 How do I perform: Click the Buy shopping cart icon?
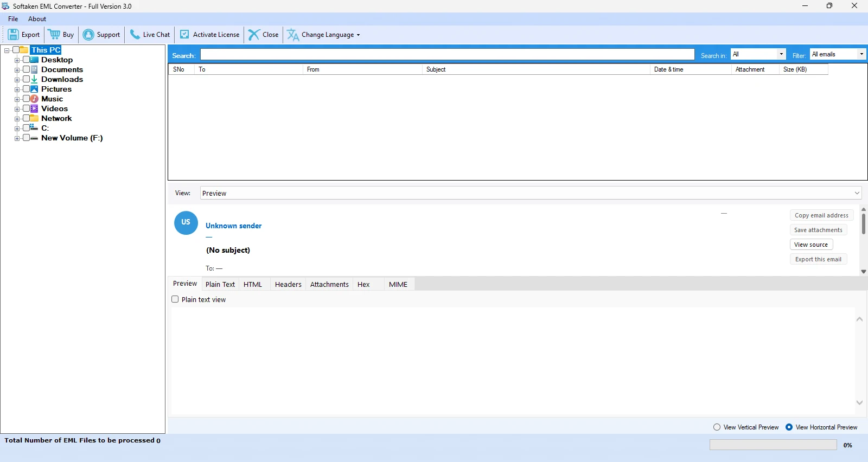point(54,35)
